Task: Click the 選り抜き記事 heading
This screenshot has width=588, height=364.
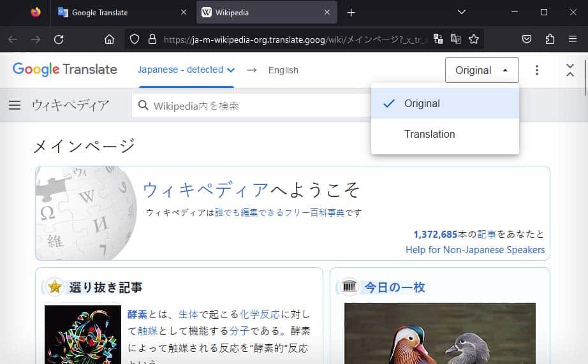Action: pyautogui.click(x=106, y=288)
